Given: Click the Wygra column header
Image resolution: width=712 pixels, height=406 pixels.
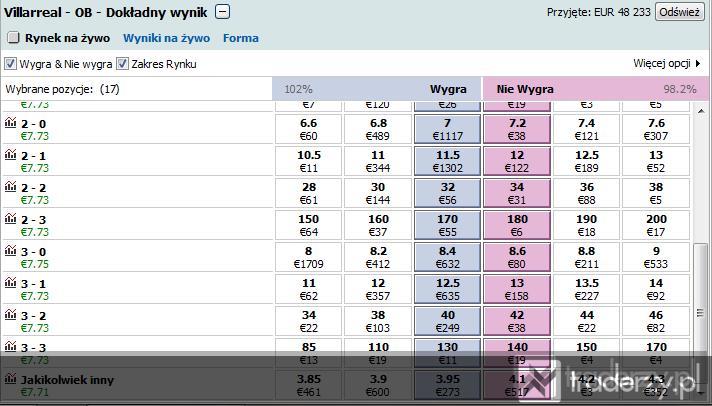Looking at the screenshot, I should (448, 89).
